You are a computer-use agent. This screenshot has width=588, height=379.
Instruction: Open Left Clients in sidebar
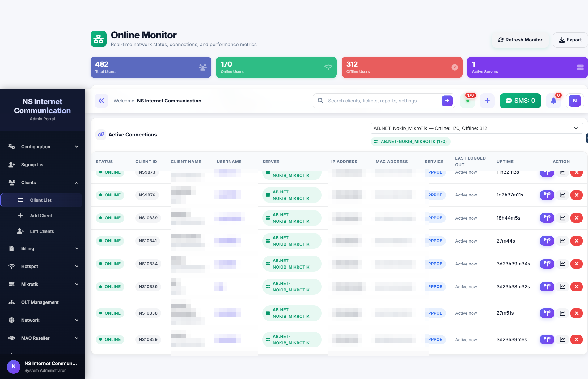pos(42,231)
